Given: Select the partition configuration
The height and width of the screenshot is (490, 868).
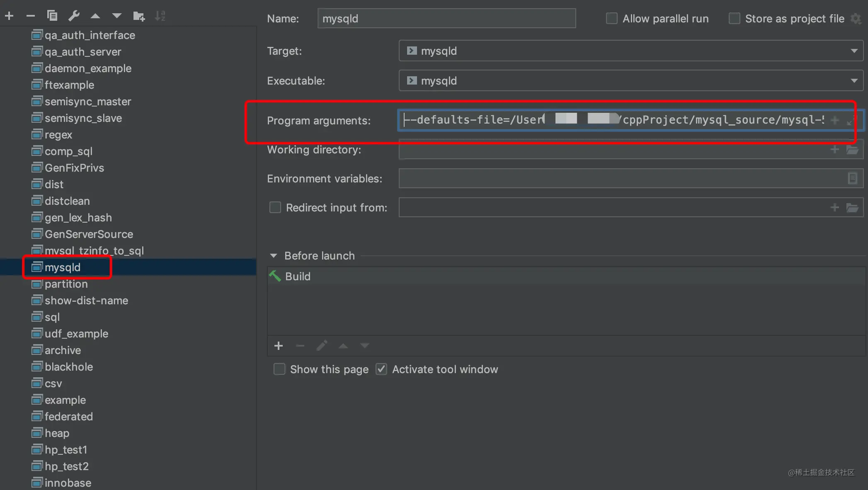Looking at the screenshot, I should point(66,284).
